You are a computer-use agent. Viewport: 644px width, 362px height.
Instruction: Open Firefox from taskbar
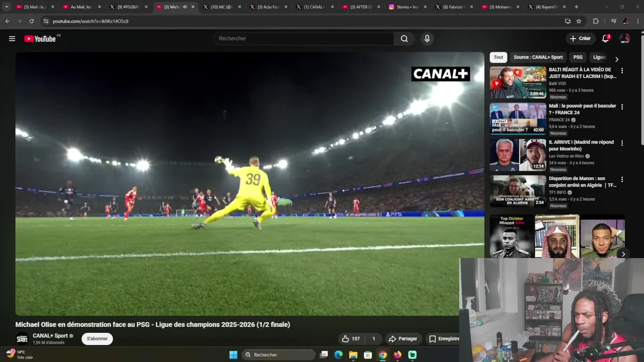(397, 355)
